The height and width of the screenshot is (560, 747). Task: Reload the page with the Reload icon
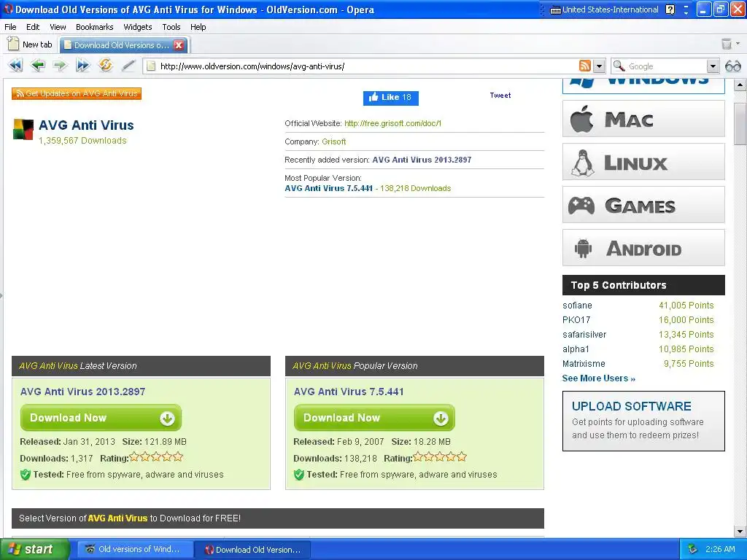pos(105,65)
